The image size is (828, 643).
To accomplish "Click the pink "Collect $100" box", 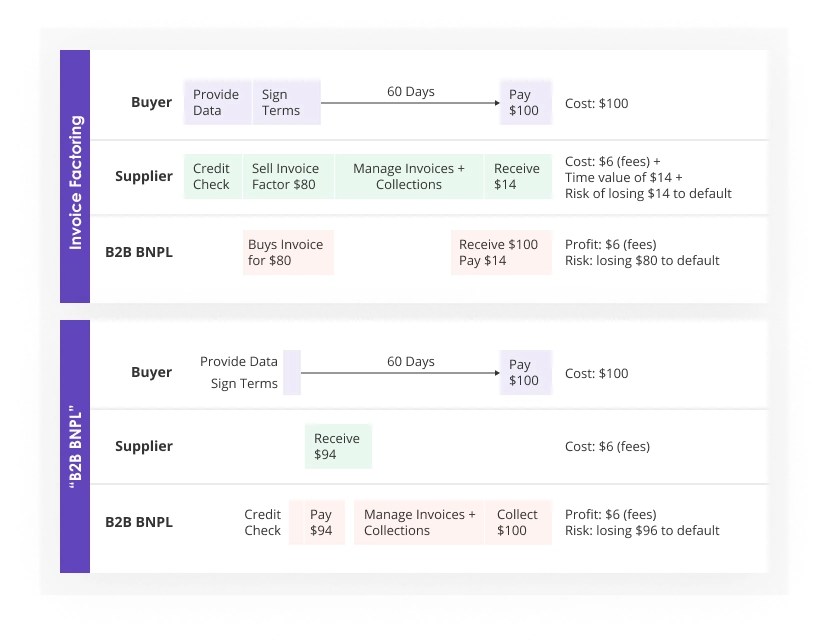I will pos(517,522).
